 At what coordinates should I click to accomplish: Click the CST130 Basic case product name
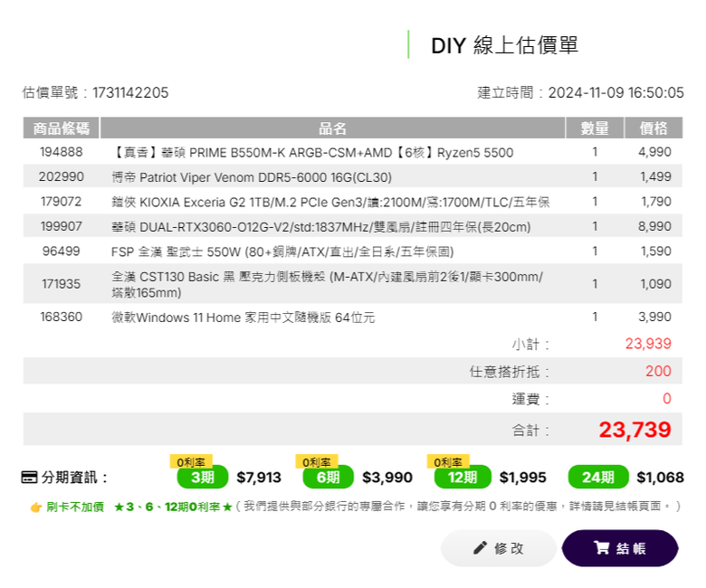[328, 284]
